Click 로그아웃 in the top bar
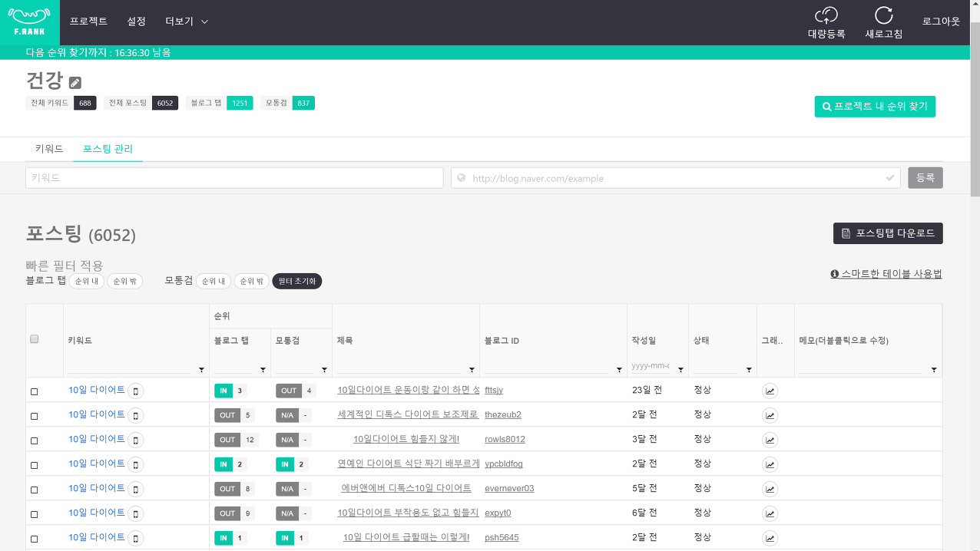The image size is (980, 551). tap(941, 21)
